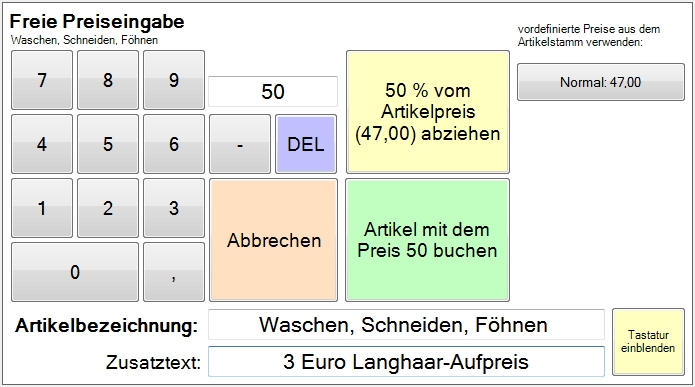Tap the number 5 key
Image resolution: width=695 pixels, height=387 pixels.
point(108,144)
